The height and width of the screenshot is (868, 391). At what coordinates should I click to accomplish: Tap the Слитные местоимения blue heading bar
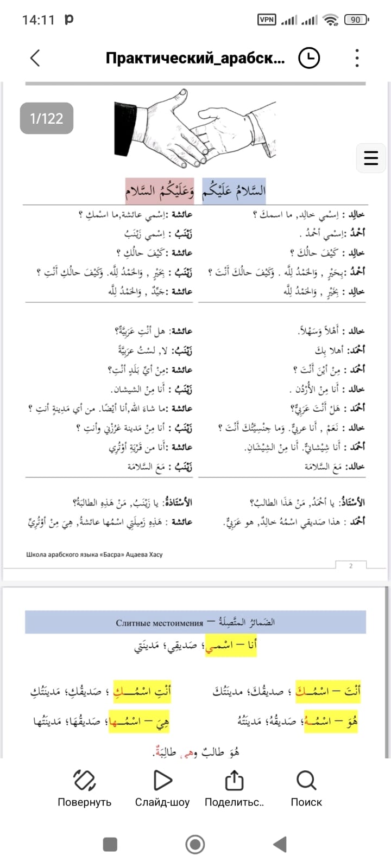[195, 622]
